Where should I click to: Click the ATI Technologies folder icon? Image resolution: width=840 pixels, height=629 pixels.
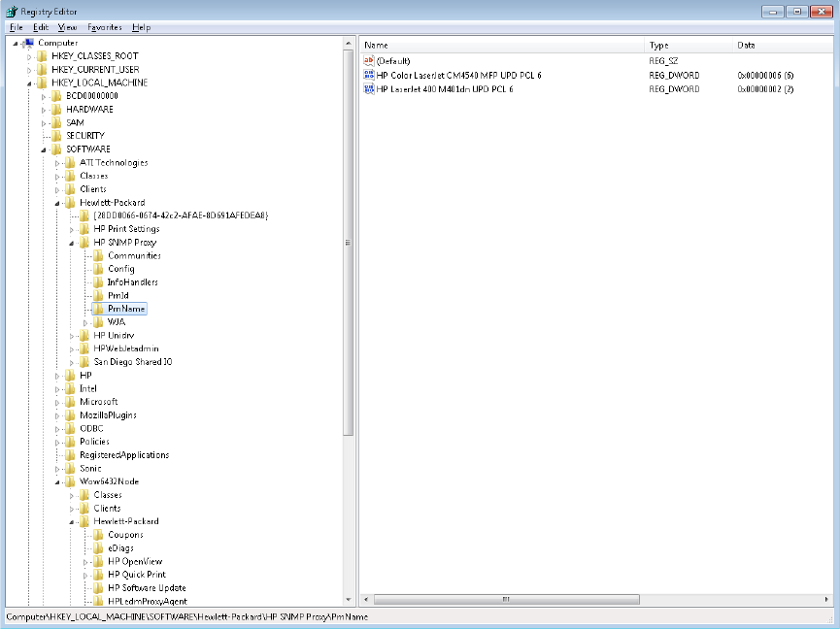[70, 163]
